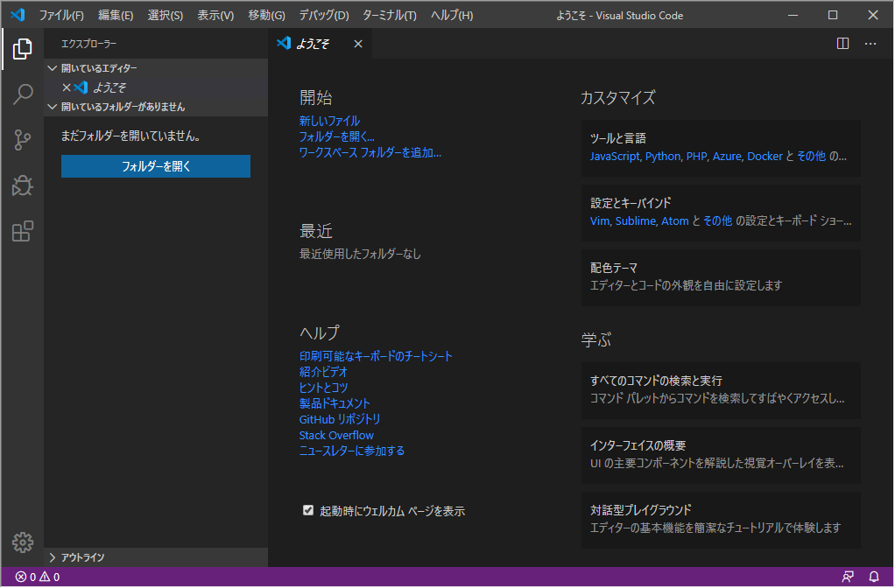The image size is (895, 588).
Task: Click the Azure link in ツールと言語
Action: coord(727,157)
